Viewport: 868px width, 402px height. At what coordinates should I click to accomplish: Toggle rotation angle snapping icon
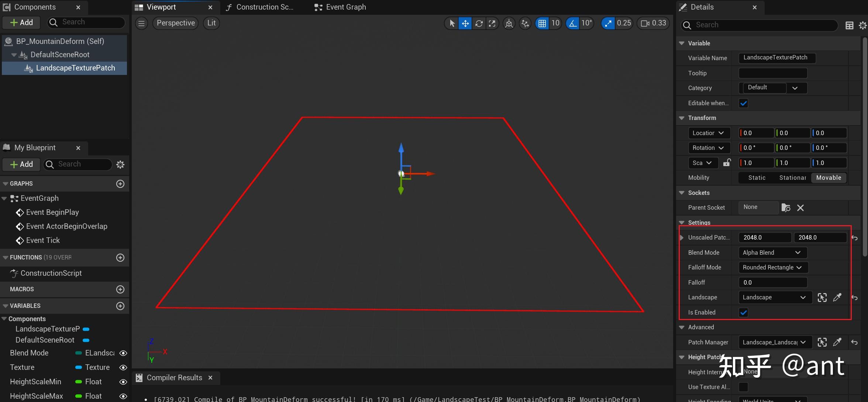572,24
